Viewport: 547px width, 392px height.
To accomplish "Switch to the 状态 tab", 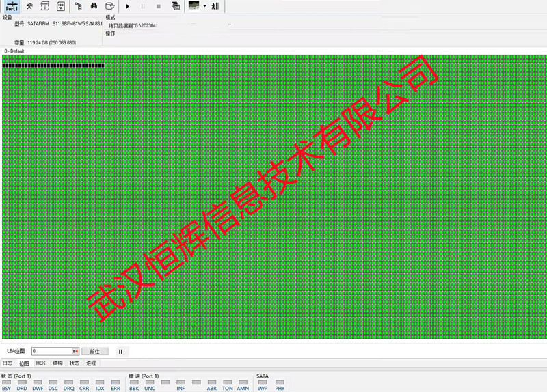I will [75, 363].
